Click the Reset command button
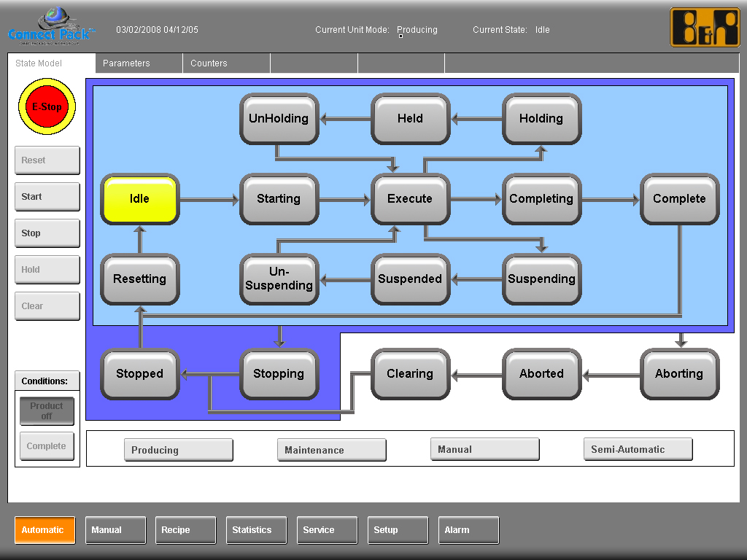This screenshot has width=747, height=560. coord(47,160)
